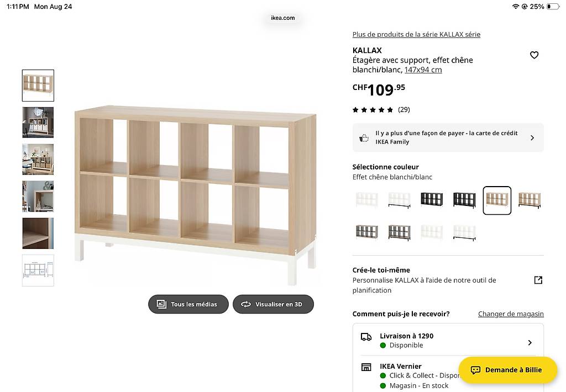566x392 pixels.
Task: Select the black-brown KALLAX color variant
Action: (432, 199)
